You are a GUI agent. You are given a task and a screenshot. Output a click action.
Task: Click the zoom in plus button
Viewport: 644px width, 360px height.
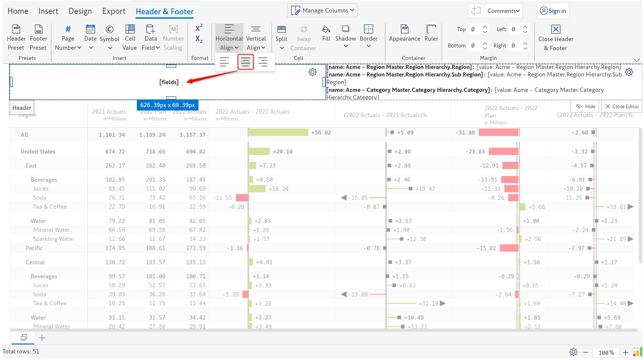click(x=626, y=352)
